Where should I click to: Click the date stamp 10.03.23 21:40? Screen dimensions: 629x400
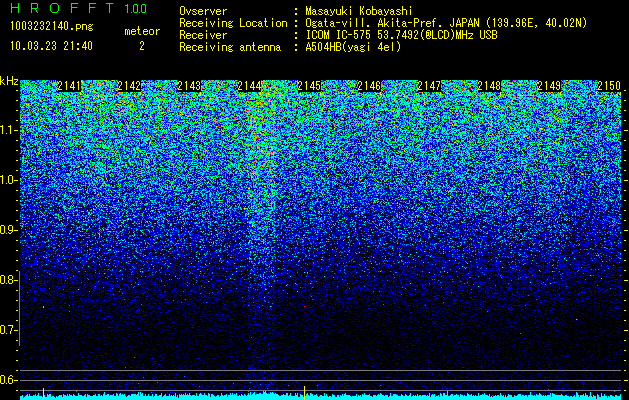tap(51, 46)
